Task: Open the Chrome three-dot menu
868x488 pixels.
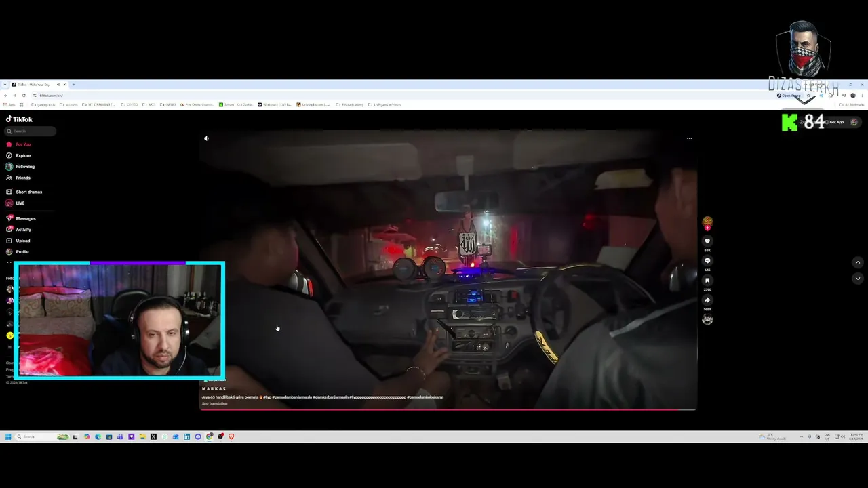Action: (x=862, y=96)
